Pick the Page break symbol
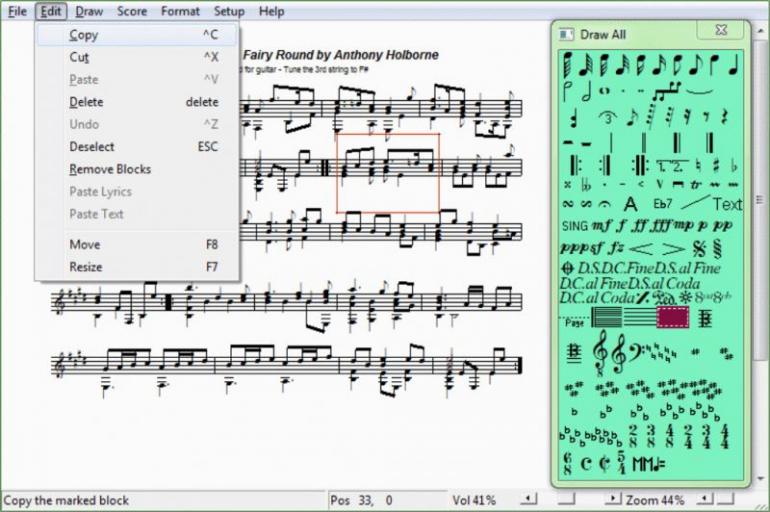770x512 pixels. click(574, 321)
